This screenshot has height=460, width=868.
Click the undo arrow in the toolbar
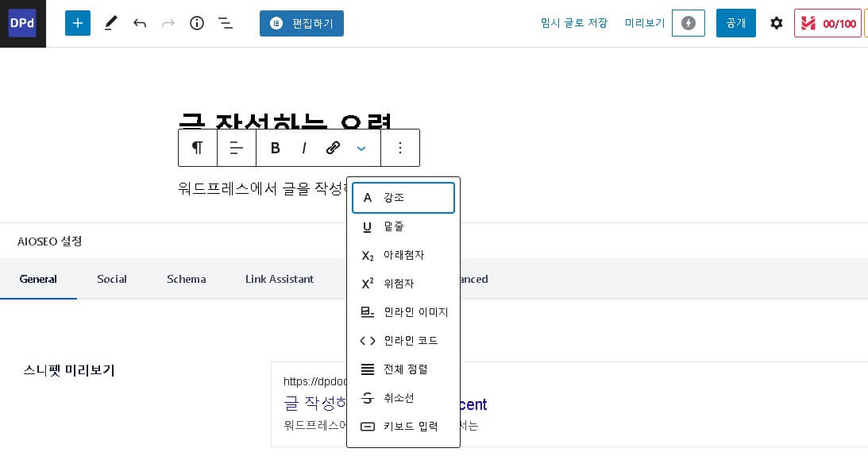pos(140,23)
